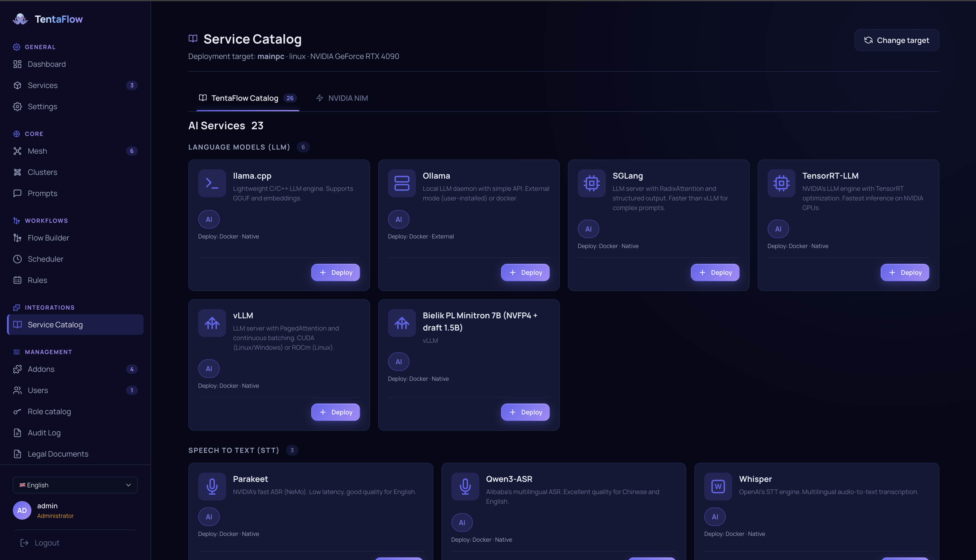
Task: Click the Mesh count badge 6
Action: (132, 151)
